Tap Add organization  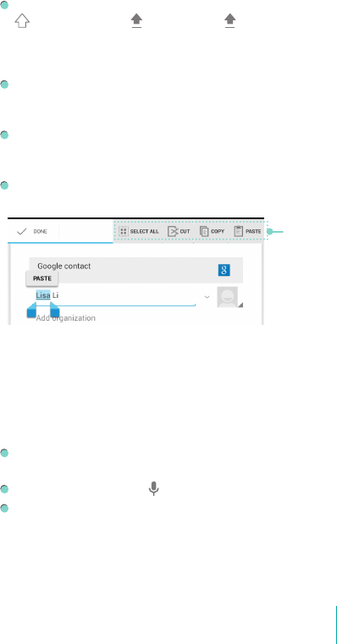point(66,318)
